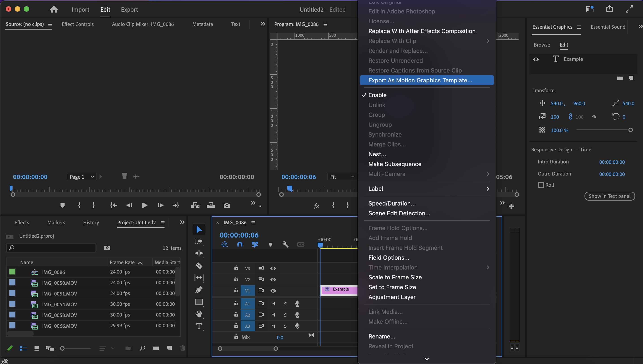This screenshot has height=364, width=643.
Task: Enable the Roll checkbox under Responsive Design
Action: click(541, 185)
